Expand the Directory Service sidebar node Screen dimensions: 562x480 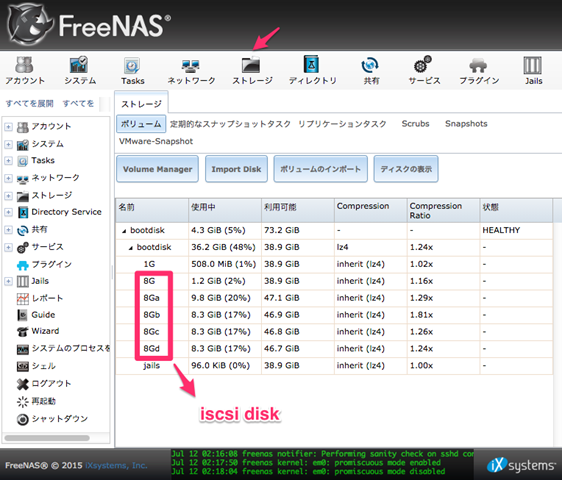(x=8, y=212)
